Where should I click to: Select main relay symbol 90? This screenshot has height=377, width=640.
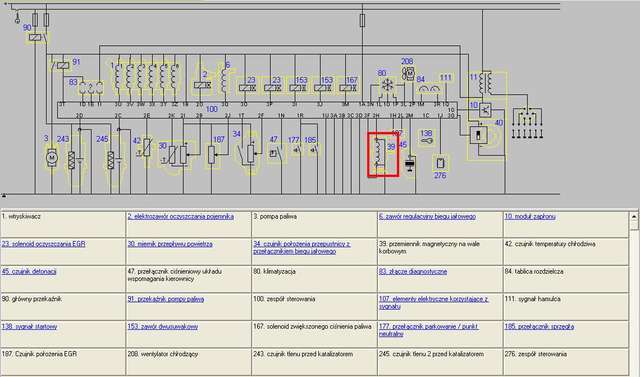coord(36,38)
